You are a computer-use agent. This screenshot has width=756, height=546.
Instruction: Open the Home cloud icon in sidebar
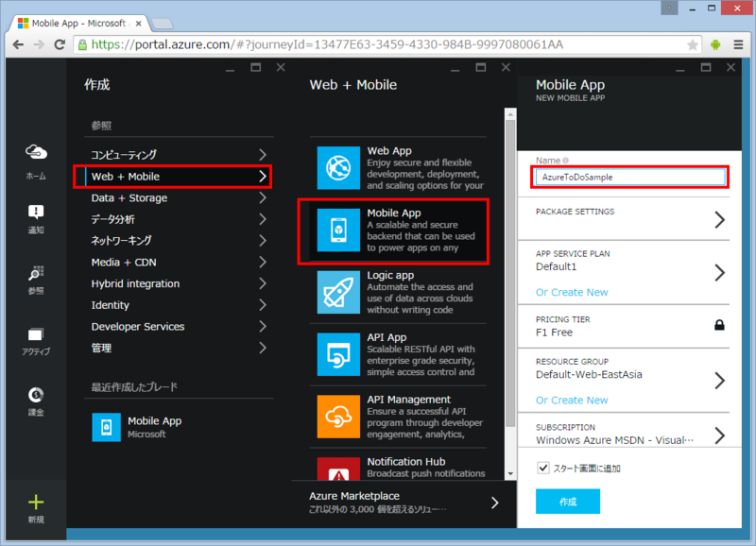36,152
